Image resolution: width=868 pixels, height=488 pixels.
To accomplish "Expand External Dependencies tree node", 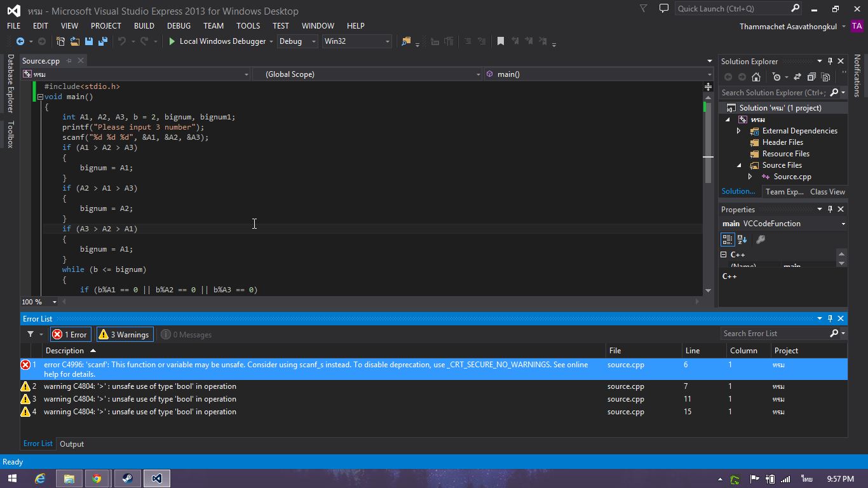I will 738,131.
